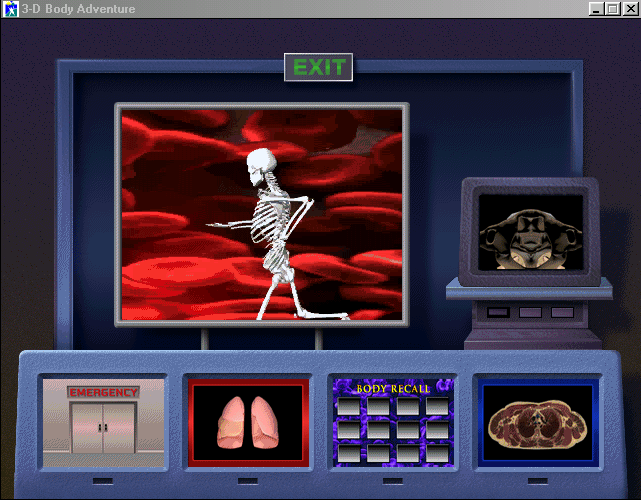This screenshot has width=641, height=500.
Task: Open the Emergency room game panel
Action: (x=103, y=423)
